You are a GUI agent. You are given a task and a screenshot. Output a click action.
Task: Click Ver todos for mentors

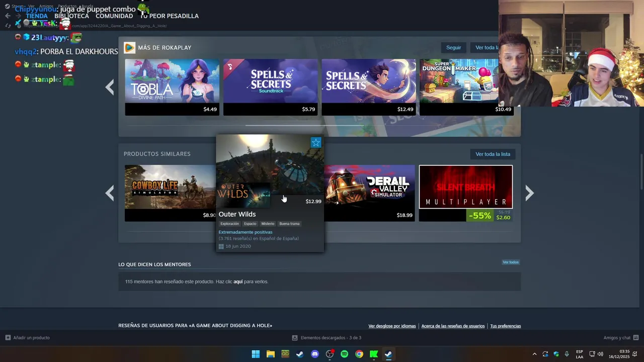point(511,262)
